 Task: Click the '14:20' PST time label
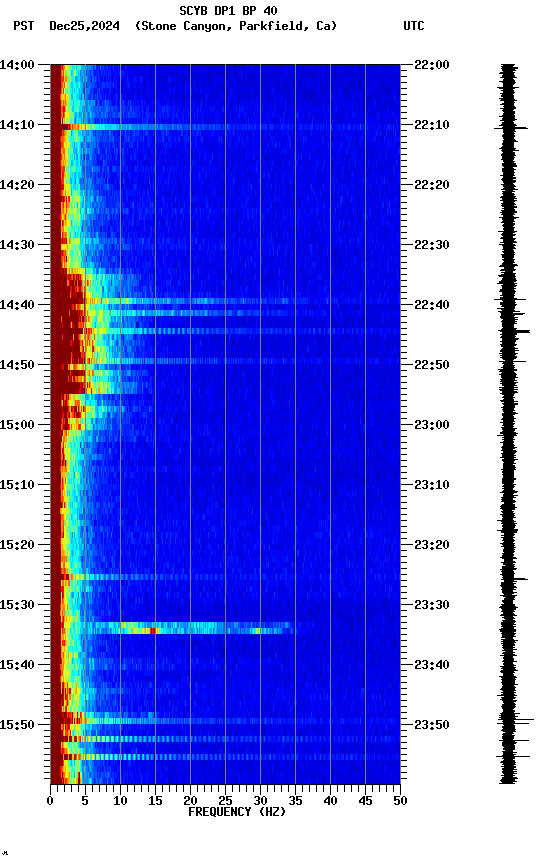[x=17, y=185]
